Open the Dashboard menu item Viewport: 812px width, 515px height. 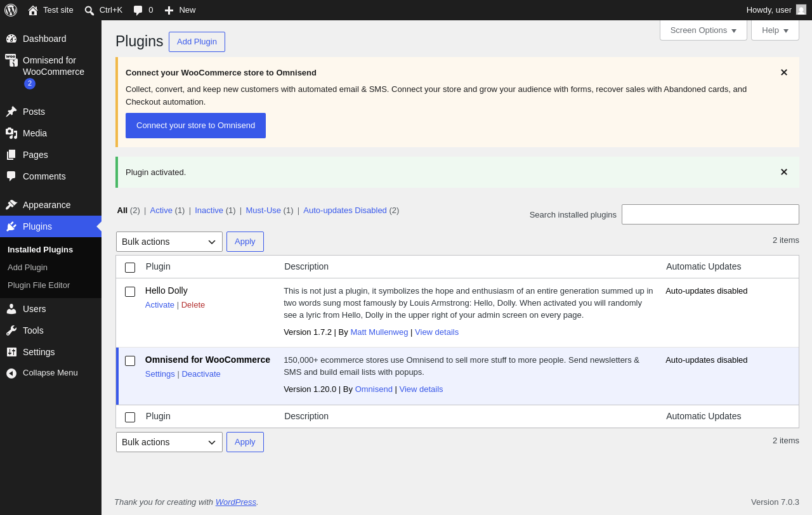[51, 39]
